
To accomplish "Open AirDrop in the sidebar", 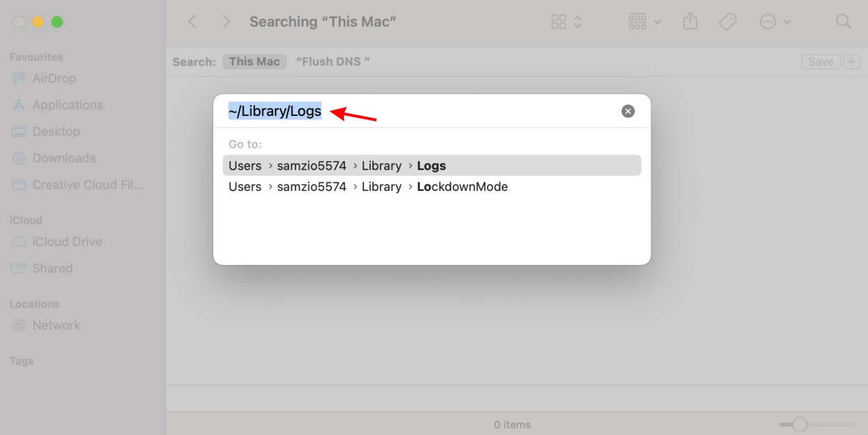I will (53, 78).
